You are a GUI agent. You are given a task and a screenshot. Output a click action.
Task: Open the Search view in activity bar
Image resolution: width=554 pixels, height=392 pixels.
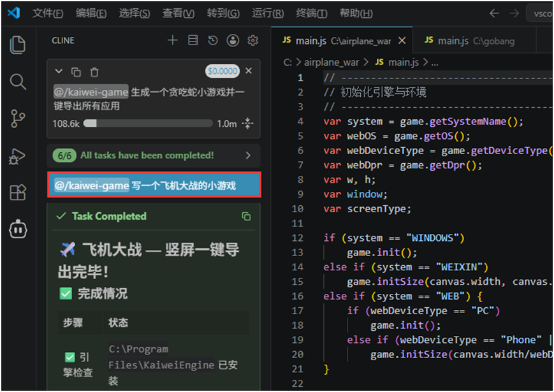pos(18,82)
